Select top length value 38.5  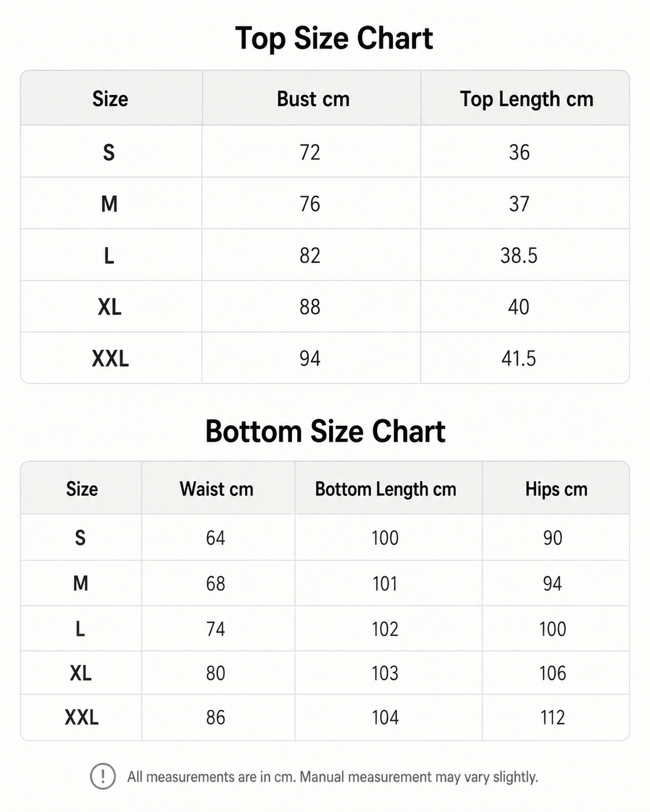click(x=519, y=255)
